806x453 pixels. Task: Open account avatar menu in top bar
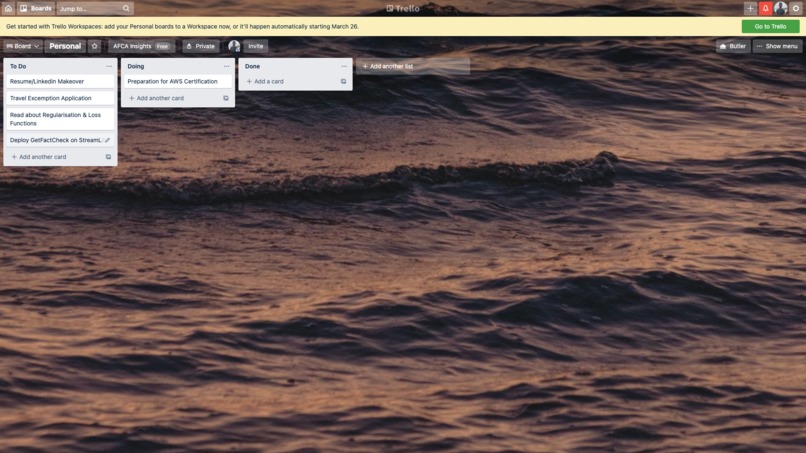tap(780, 8)
